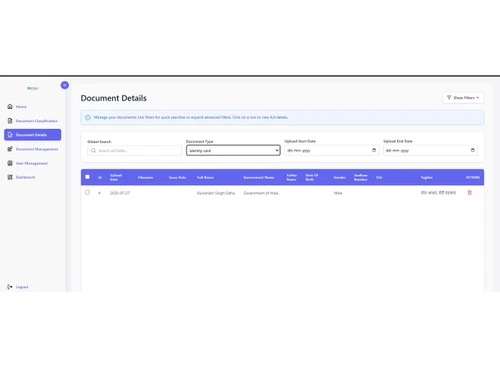This screenshot has height=375, width=500.
Task: Select the checkbox for row Id 4
Action: (87, 192)
